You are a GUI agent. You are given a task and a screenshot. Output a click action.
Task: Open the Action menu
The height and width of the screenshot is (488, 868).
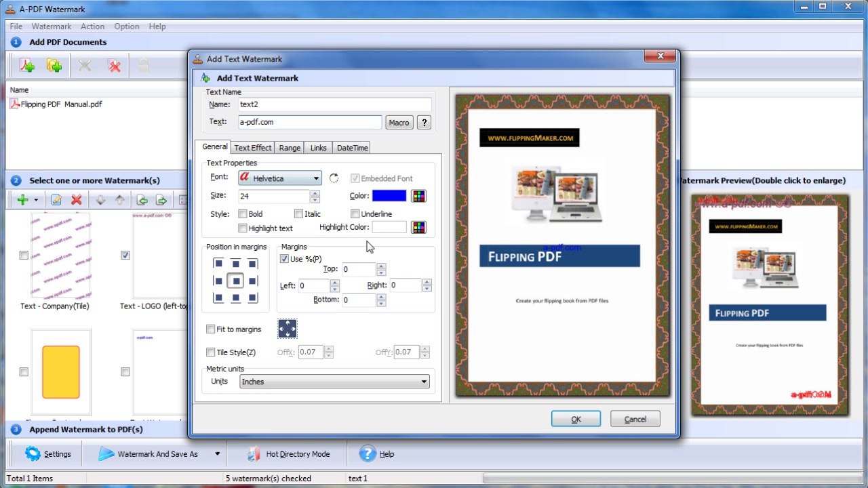coord(93,26)
